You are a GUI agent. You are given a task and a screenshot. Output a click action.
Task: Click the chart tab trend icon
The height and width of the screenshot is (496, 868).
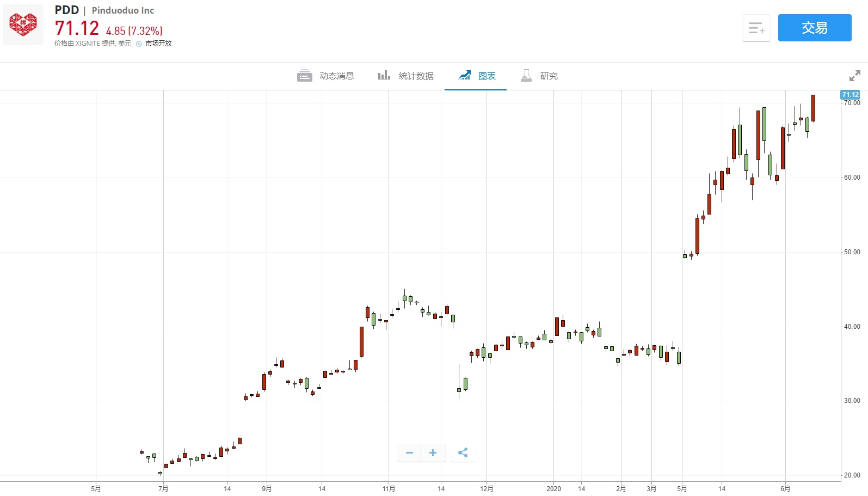tap(465, 76)
